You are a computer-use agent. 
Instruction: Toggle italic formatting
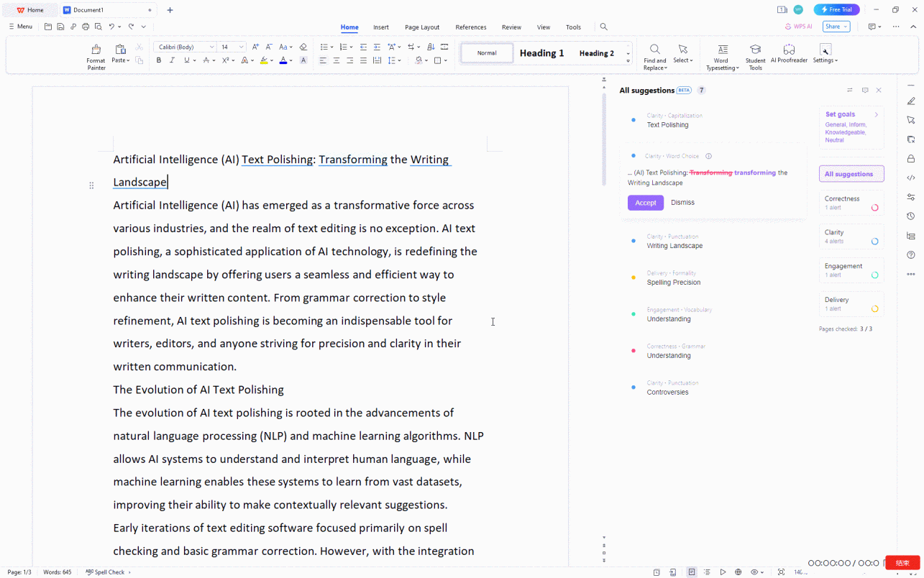click(x=172, y=60)
